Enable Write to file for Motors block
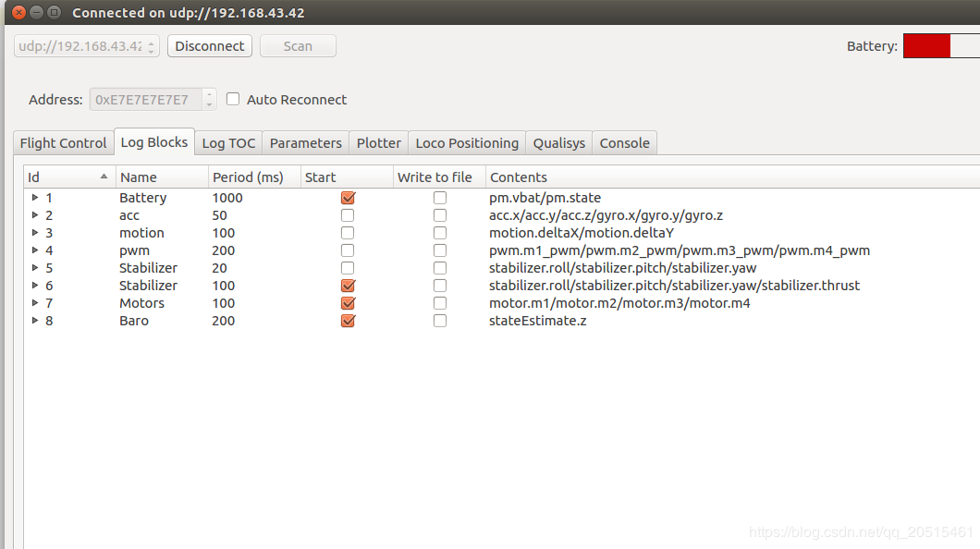The image size is (980, 549). [x=440, y=303]
